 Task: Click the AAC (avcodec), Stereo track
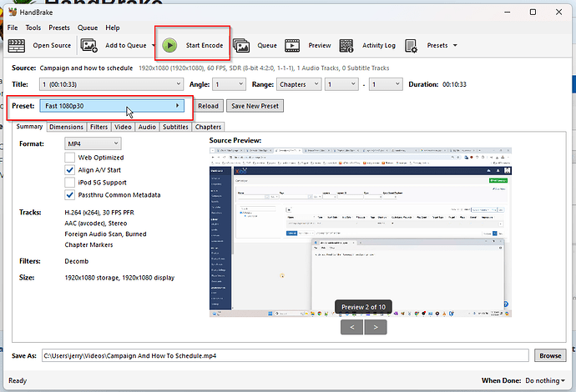point(96,224)
